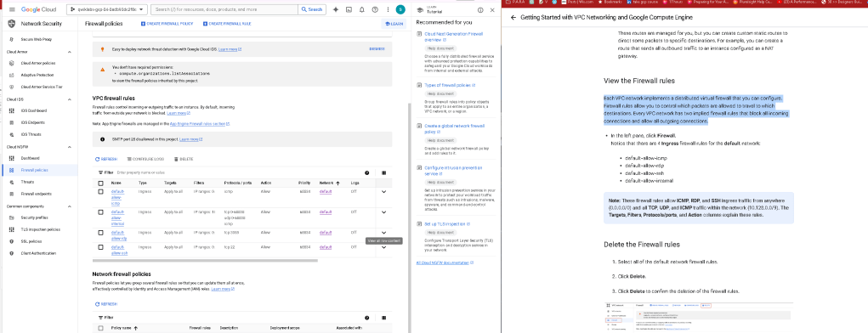The image size is (868, 333).
Task: Click the IDS Dashboard sidebar icon
Action: 12,110
